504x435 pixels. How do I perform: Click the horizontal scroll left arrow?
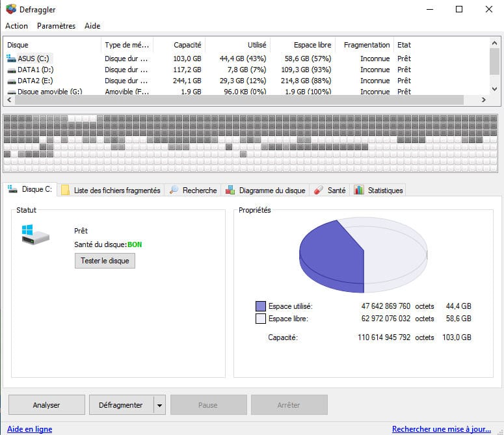tap(9, 100)
